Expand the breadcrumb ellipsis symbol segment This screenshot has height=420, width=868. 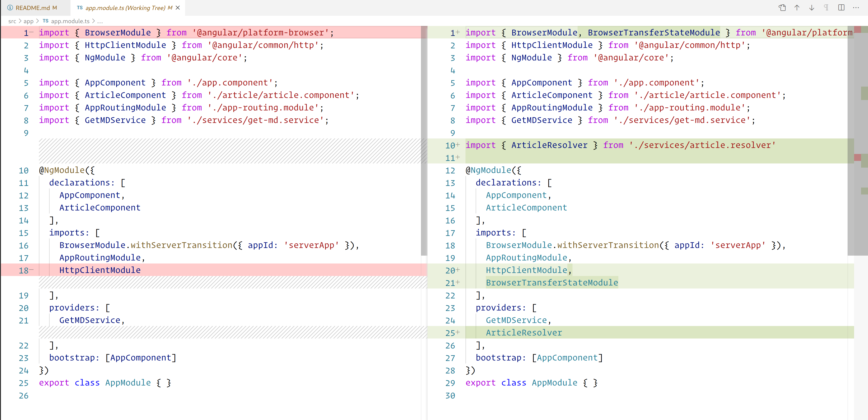point(100,21)
